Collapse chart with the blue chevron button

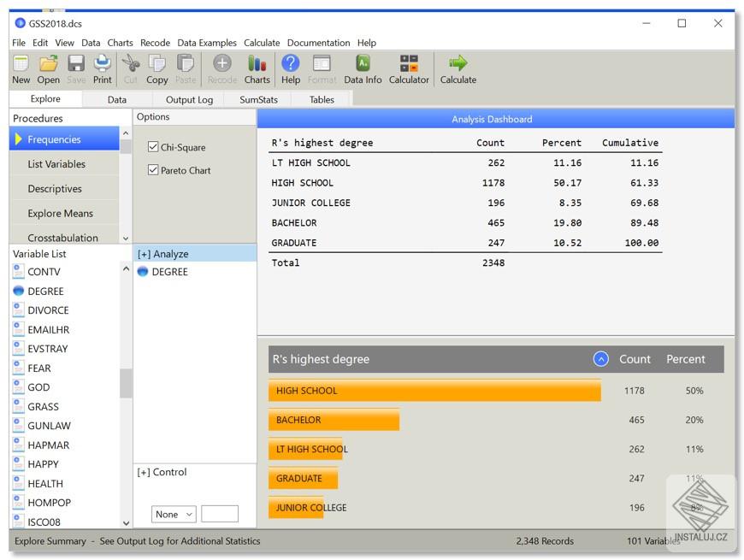pyautogui.click(x=600, y=359)
